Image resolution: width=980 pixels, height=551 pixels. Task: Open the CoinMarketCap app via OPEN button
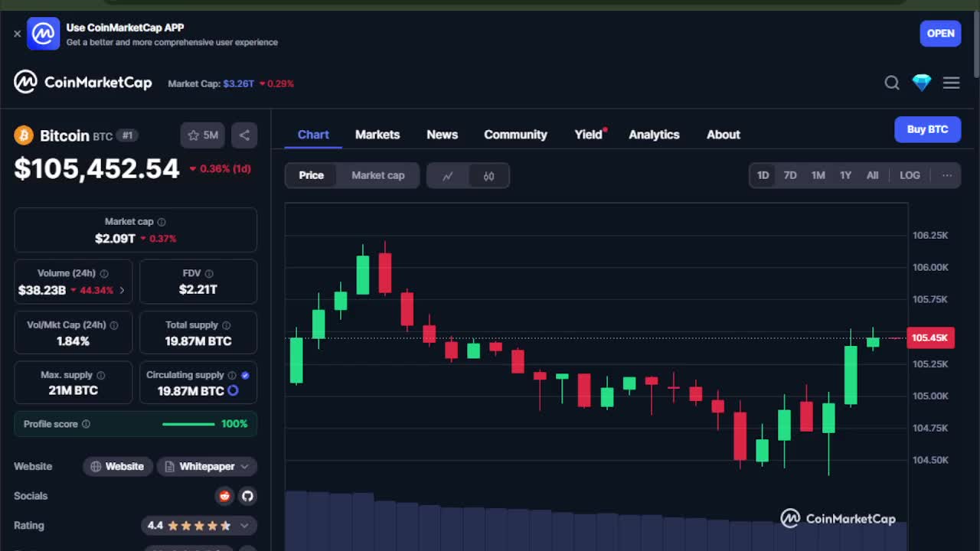940,34
